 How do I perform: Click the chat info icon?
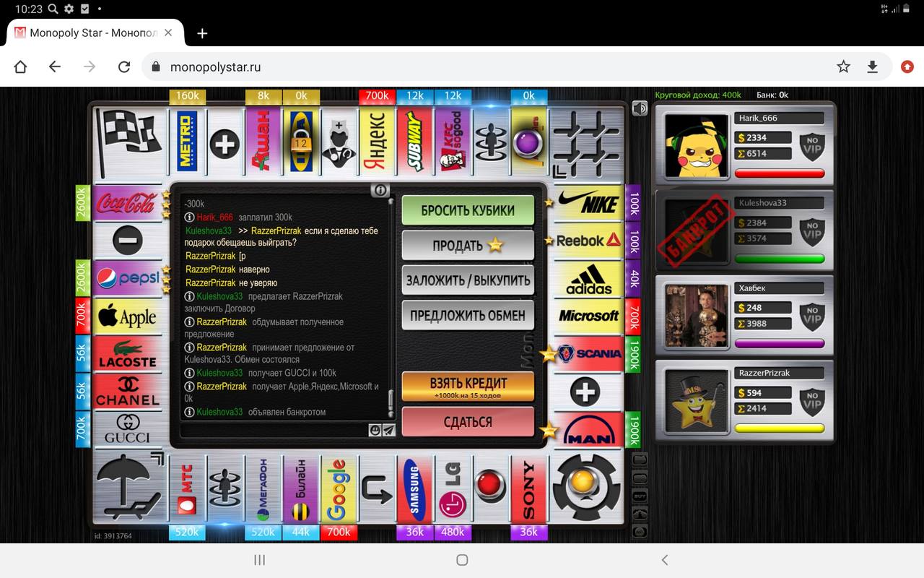[380, 191]
